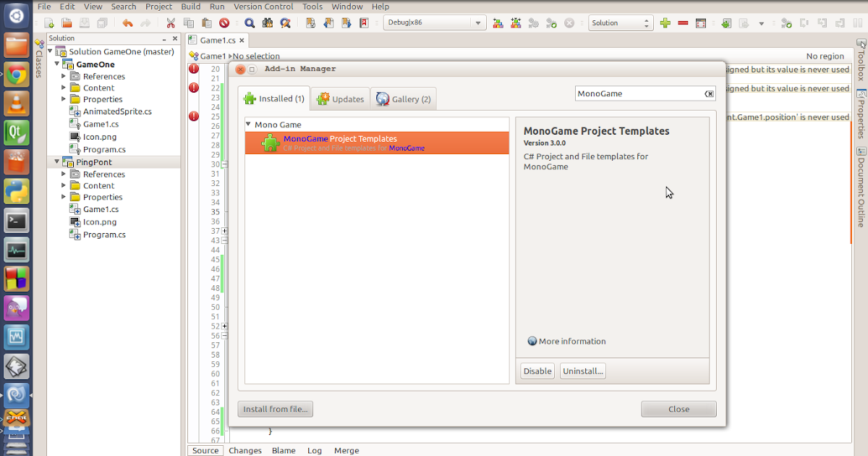Click the Uninstall button for MonoGame templates

click(582, 371)
